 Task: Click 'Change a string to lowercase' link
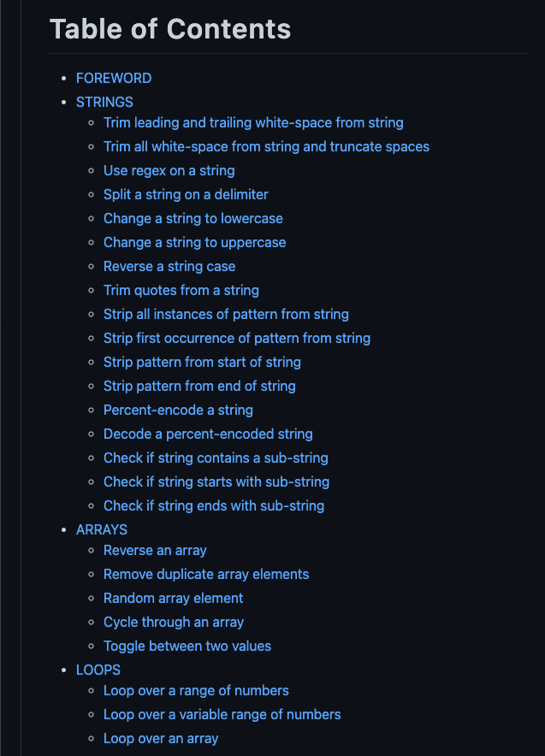pyautogui.click(x=193, y=218)
